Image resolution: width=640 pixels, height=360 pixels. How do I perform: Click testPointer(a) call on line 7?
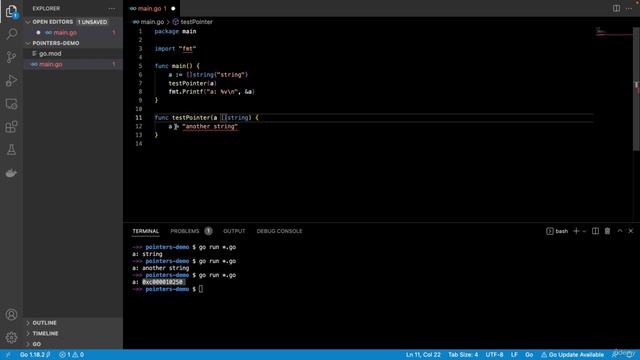tap(193, 83)
